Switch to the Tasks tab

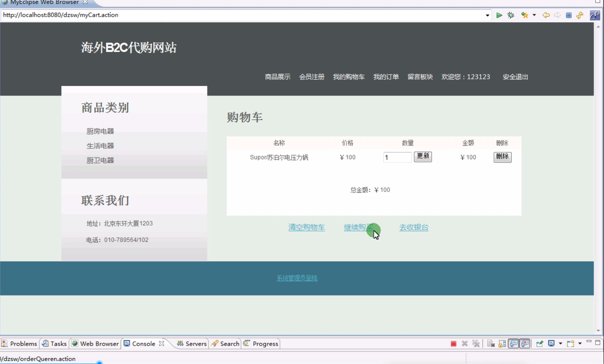(x=55, y=343)
